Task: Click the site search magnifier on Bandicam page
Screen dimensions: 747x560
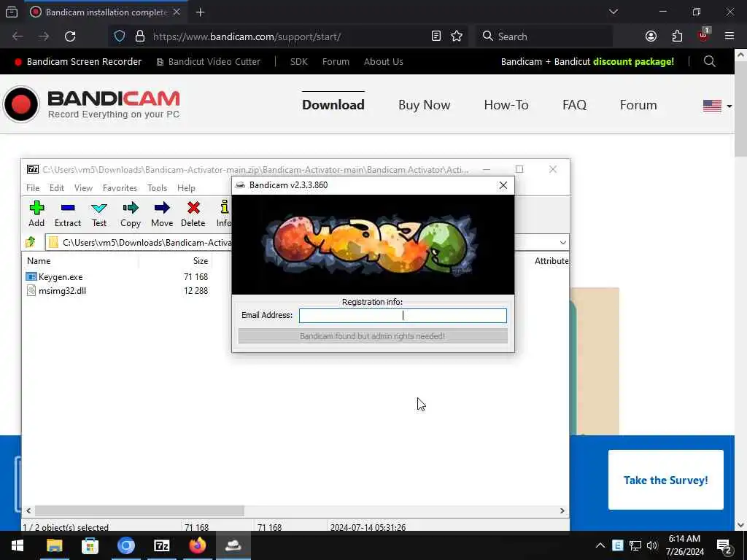Action: 709,61
